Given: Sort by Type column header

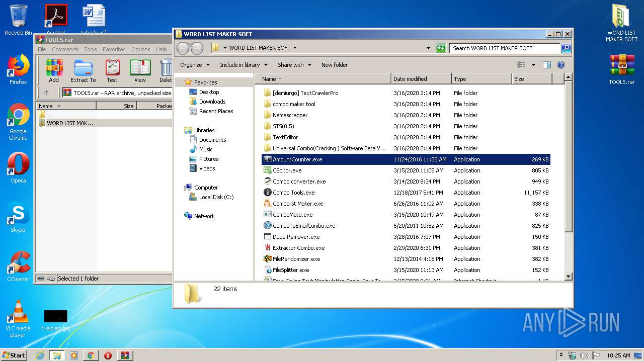Looking at the screenshot, I should click(x=481, y=79).
